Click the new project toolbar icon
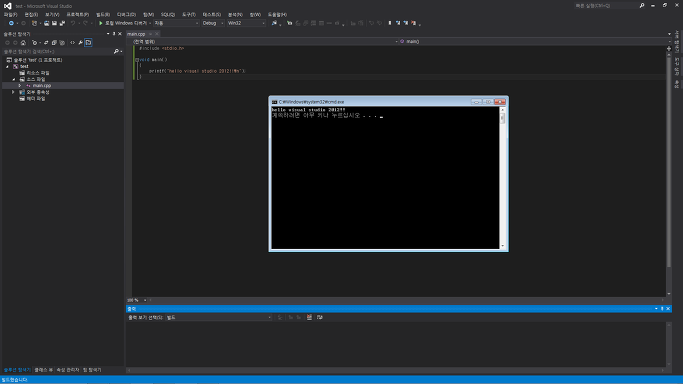 point(34,23)
